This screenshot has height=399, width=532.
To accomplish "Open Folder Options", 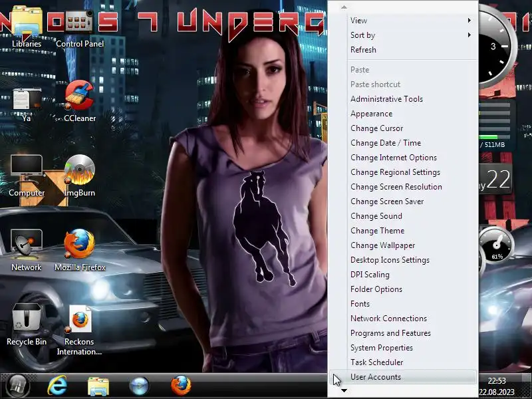I will point(412,289).
